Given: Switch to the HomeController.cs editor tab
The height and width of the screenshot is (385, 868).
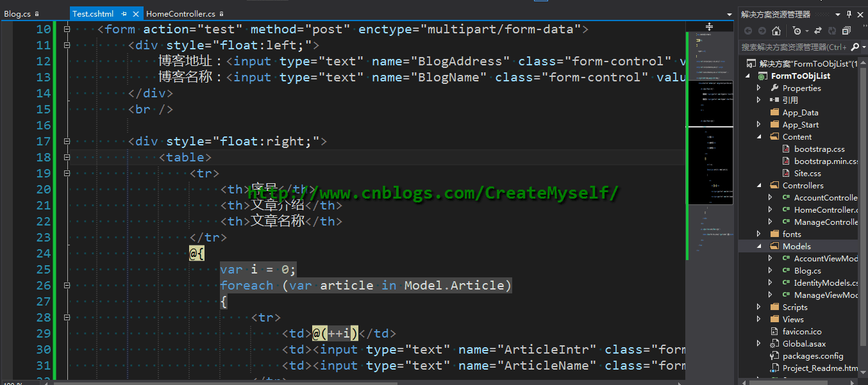Looking at the screenshot, I should [181, 13].
